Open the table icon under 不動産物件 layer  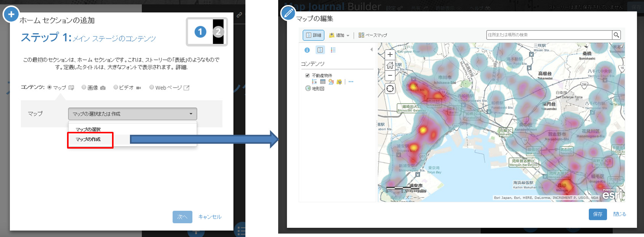pos(323,82)
